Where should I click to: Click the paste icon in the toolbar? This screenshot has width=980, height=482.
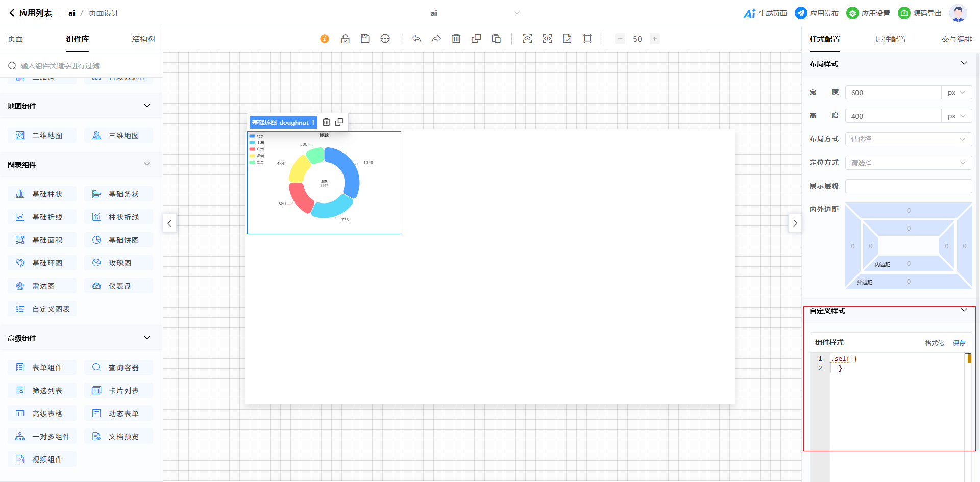496,39
